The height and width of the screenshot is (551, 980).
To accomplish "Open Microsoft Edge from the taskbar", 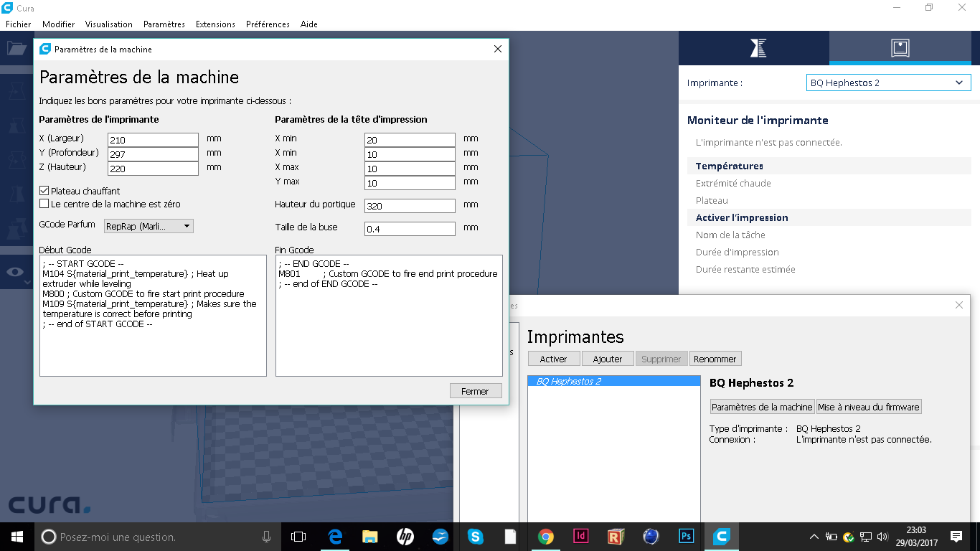I will click(335, 537).
